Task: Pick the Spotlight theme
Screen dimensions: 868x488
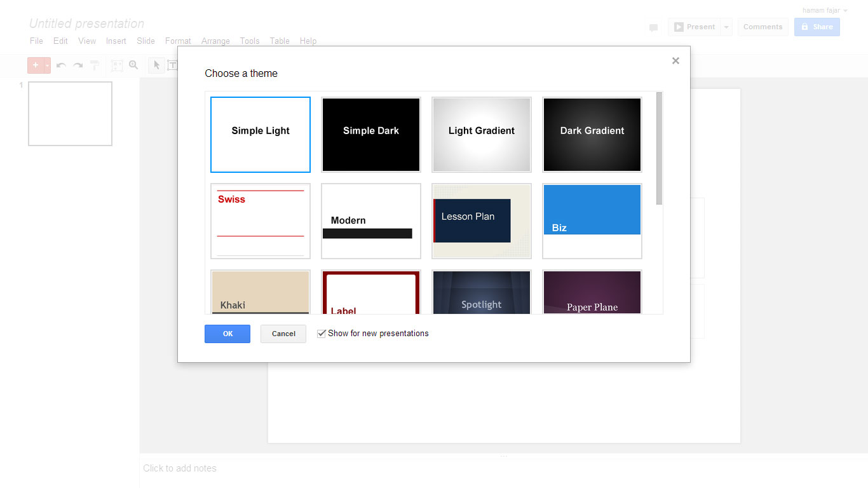Action: click(482, 292)
